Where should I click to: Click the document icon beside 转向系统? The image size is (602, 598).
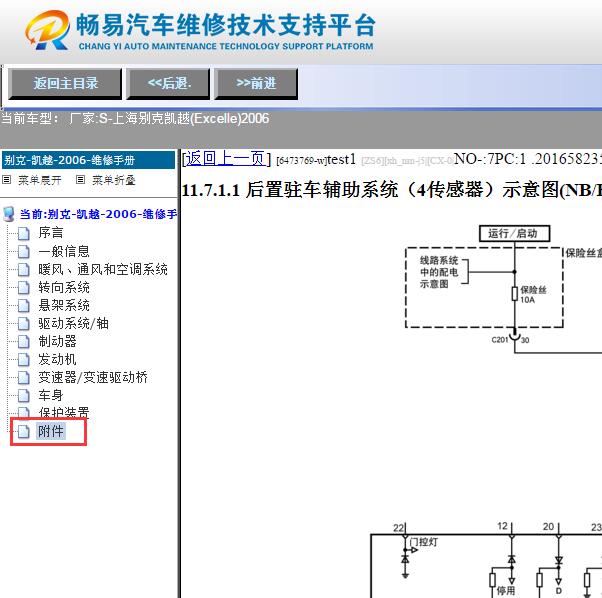[23, 288]
